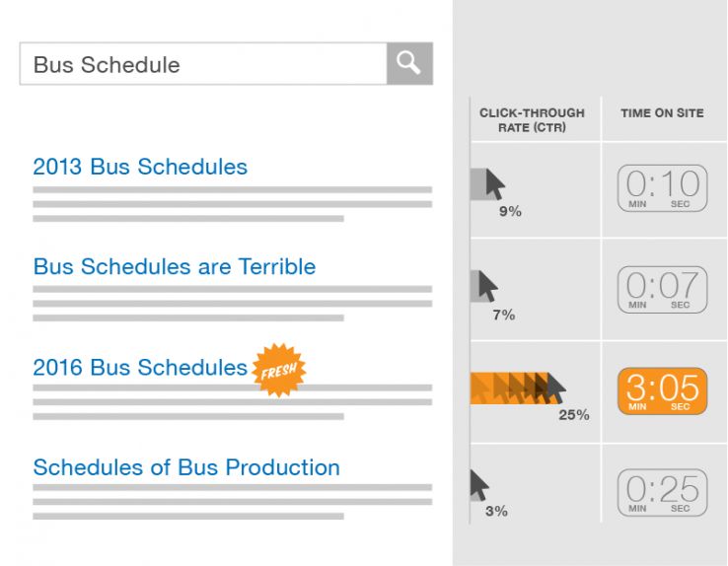728x566 pixels.
Task: Click the 0:25 timer display
Action: pyautogui.click(x=662, y=492)
